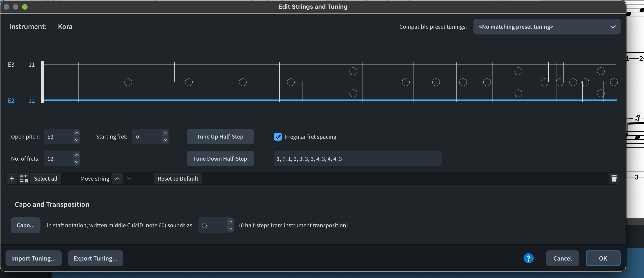Open the Capo... dialog

pyautogui.click(x=26, y=225)
